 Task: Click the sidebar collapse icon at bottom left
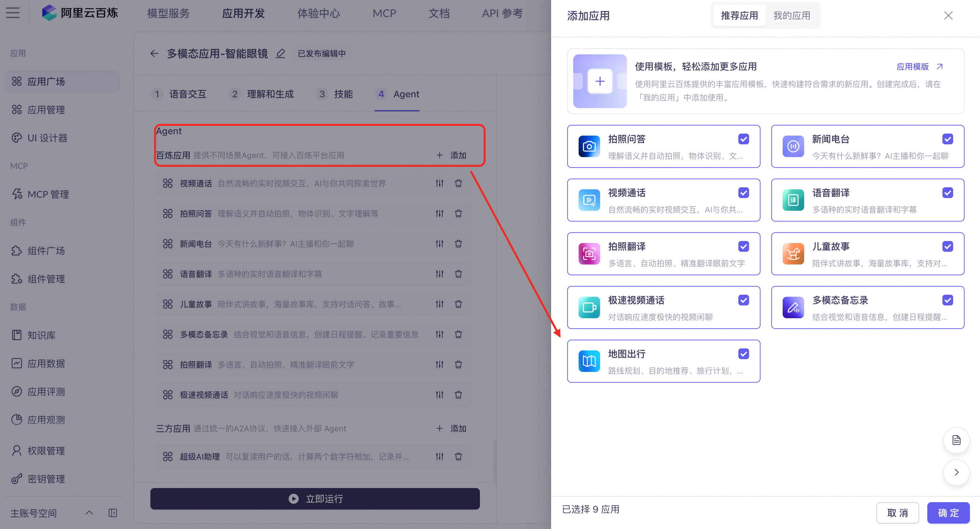113,513
